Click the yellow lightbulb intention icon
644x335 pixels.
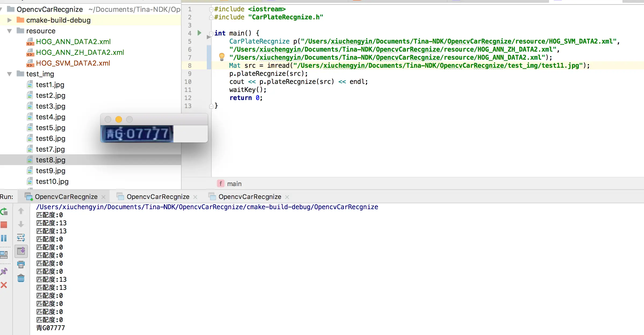coord(222,56)
